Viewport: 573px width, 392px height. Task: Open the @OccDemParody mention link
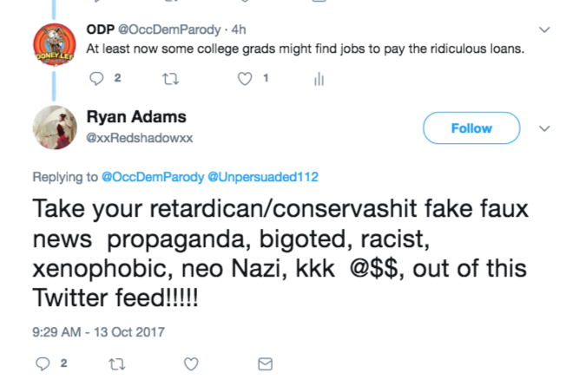(x=153, y=177)
